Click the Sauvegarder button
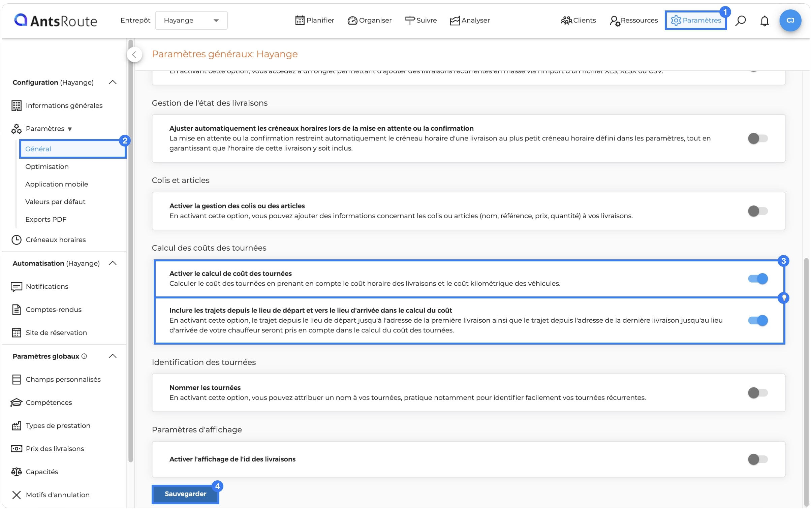This screenshot has width=812, height=511. point(185,494)
